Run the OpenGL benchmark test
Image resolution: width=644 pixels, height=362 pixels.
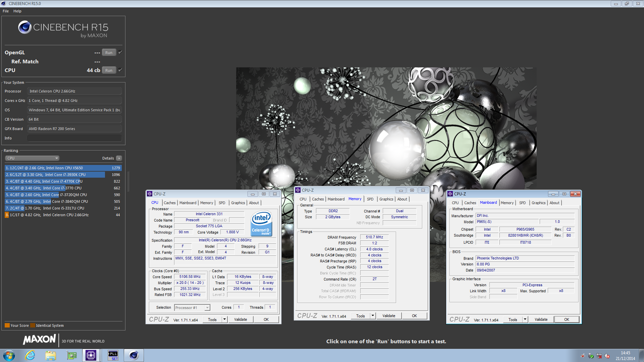click(x=109, y=53)
